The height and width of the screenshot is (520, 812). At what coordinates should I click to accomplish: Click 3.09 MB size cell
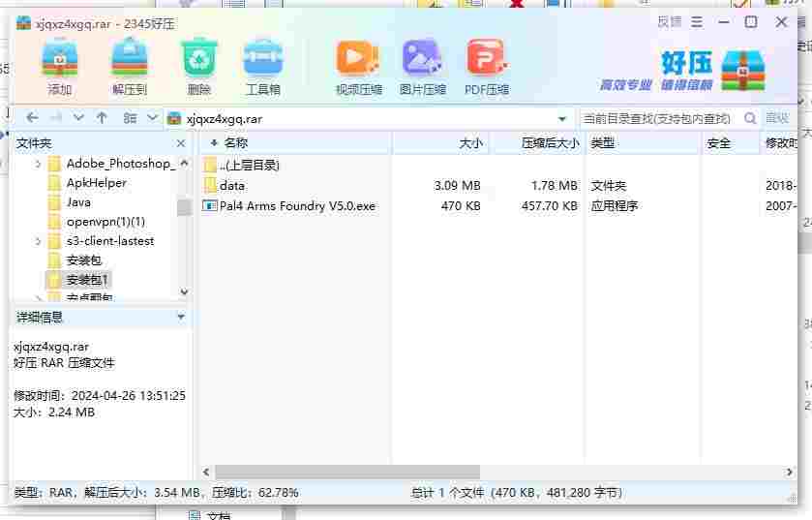457,185
